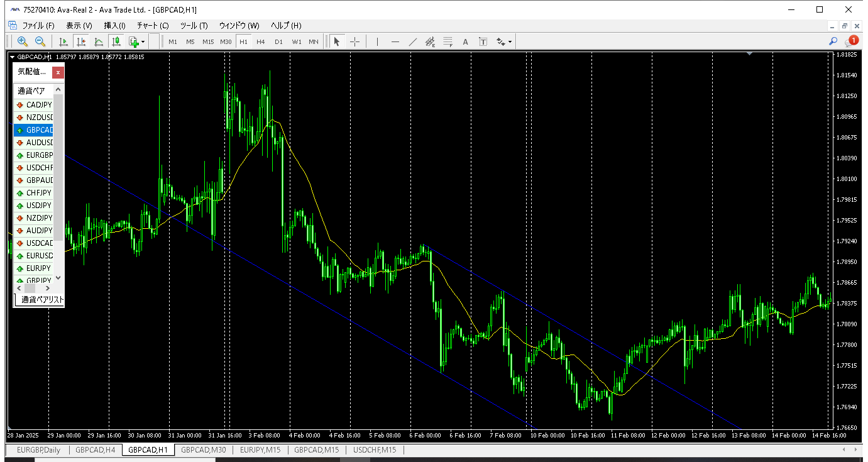Pick the trendline drawing tool
868x462 pixels.
pos(412,41)
